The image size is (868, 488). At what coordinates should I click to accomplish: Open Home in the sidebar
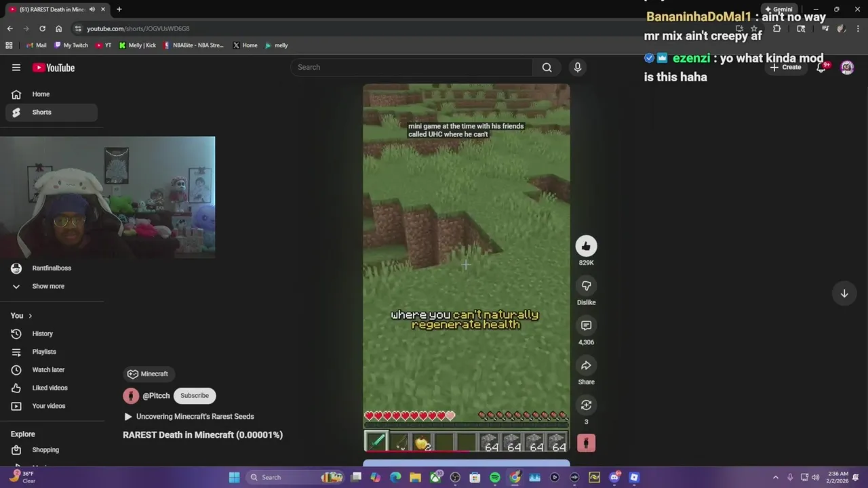pos(52,94)
